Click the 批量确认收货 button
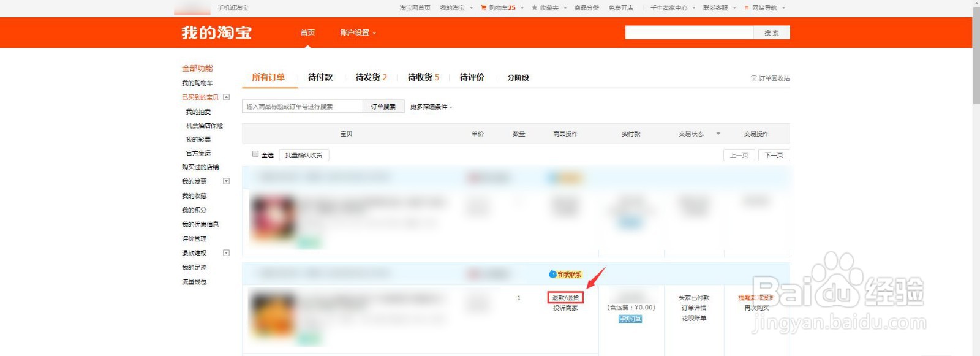Image resolution: width=980 pixels, height=356 pixels. 304,155
